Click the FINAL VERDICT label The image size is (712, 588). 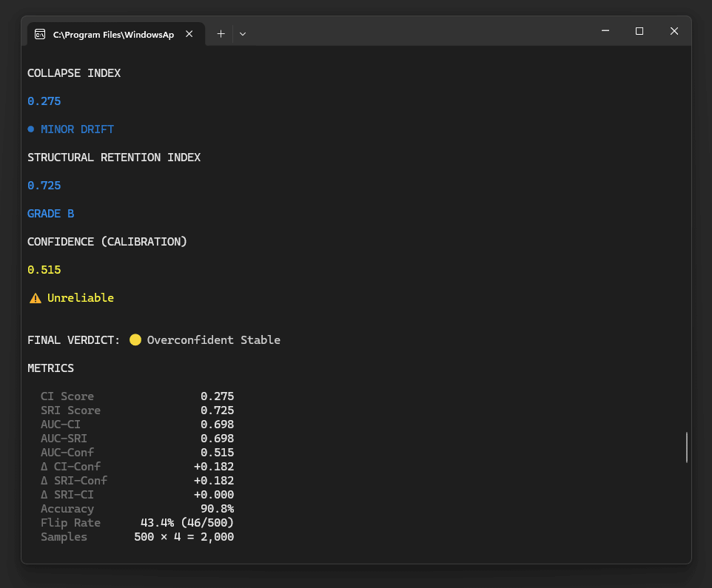coord(73,340)
